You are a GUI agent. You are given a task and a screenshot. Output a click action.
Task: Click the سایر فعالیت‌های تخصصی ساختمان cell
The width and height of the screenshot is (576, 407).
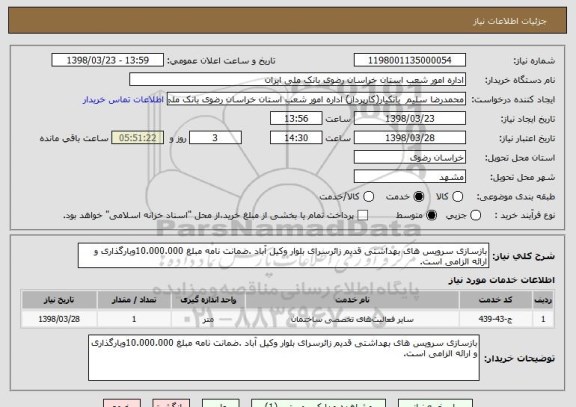click(352, 319)
